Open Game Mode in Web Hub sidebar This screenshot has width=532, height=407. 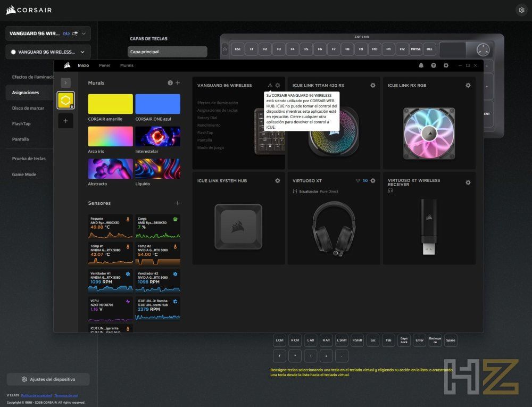pyautogui.click(x=24, y=175)
